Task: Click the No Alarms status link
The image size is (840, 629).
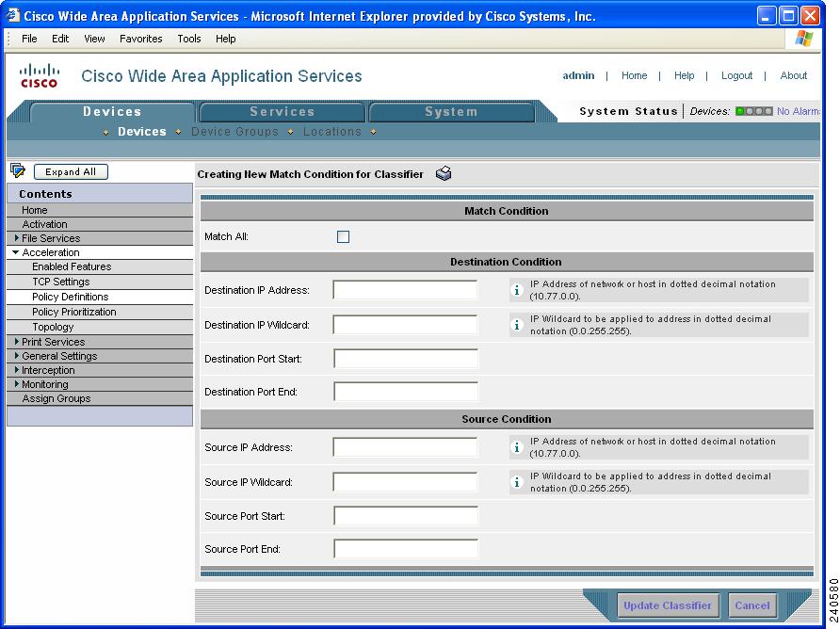Action: (x=799, y=111)
